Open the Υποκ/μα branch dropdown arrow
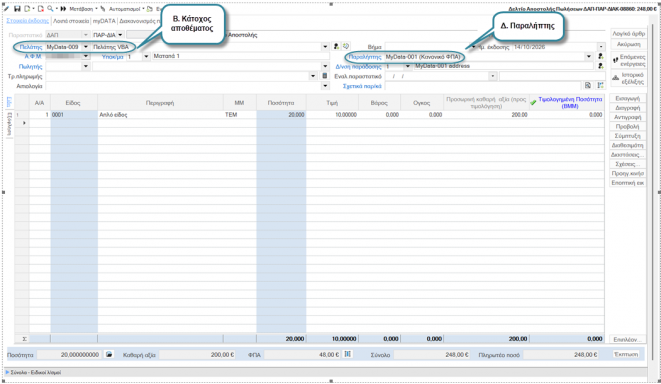Screen dimensions: 661x384 click(x=146, y=56)
